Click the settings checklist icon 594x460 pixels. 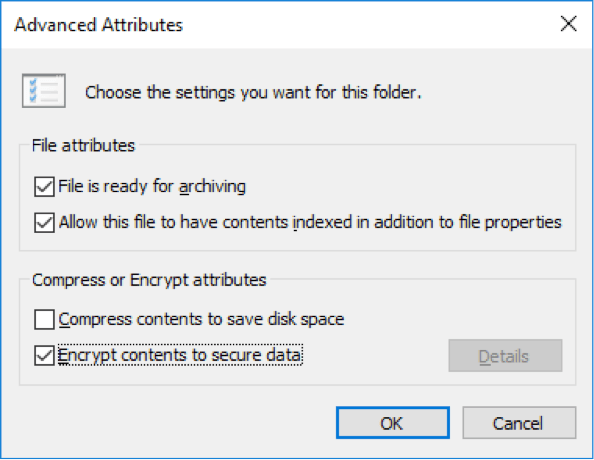click(x=44, y=91)
